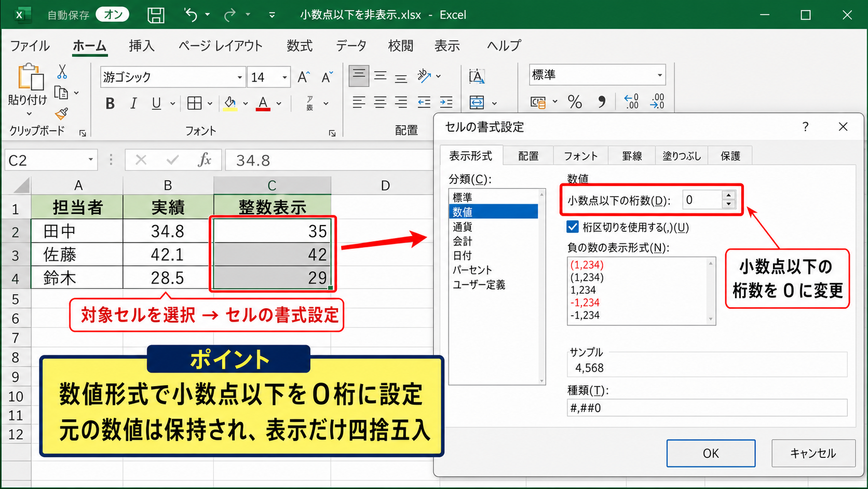Click the text orientation icon

pyautogui.click(x=424, y=76)
